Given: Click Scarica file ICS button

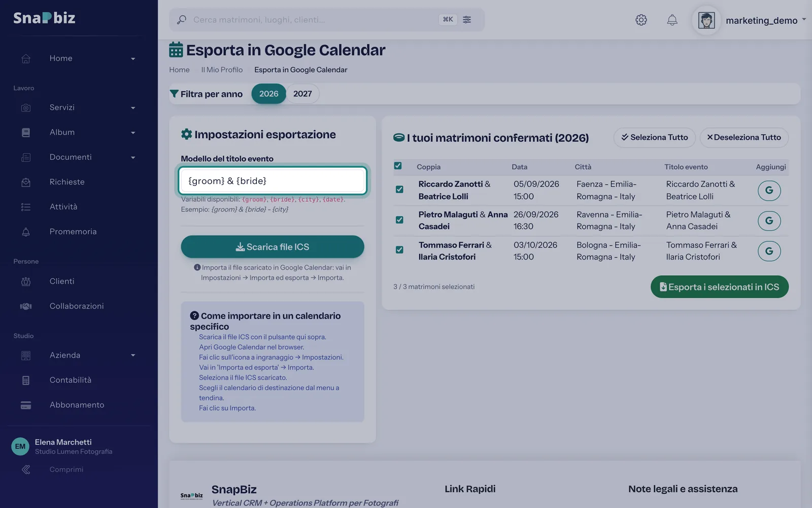Looking at the screenshot, I should tap(273, 246).
